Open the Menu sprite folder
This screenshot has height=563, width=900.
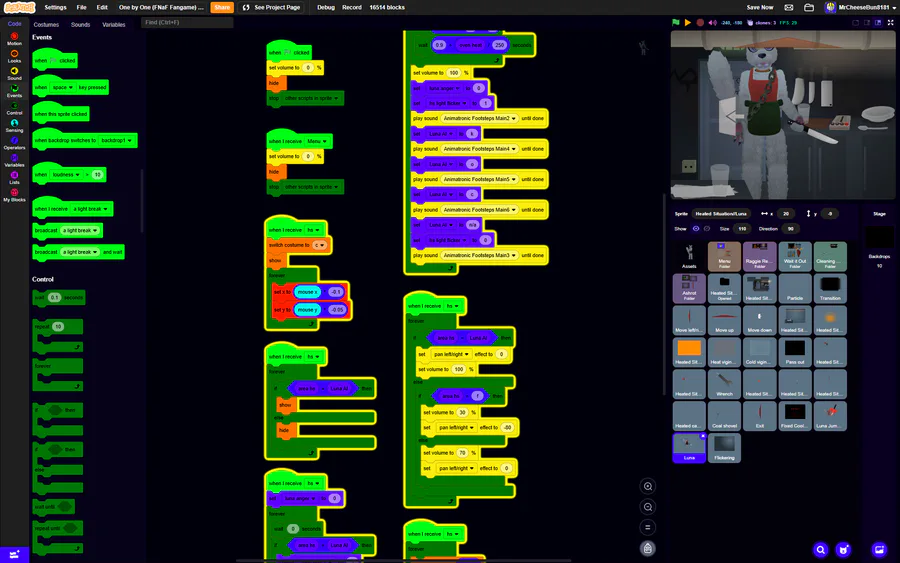click(724, 256)
